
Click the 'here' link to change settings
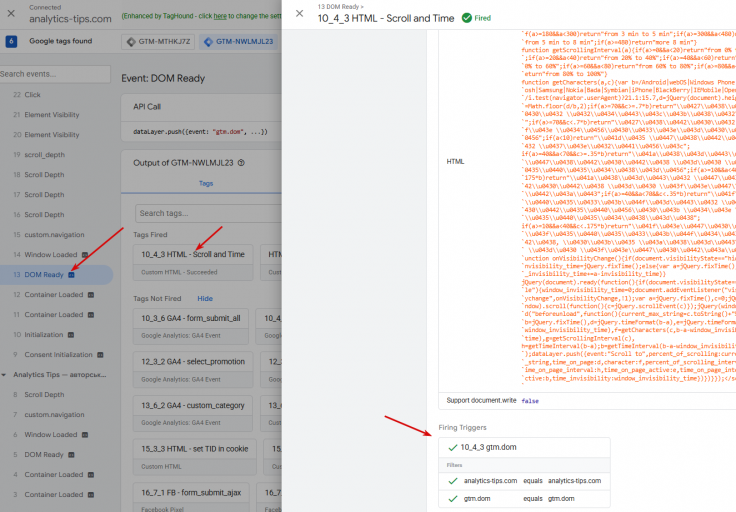220,16
